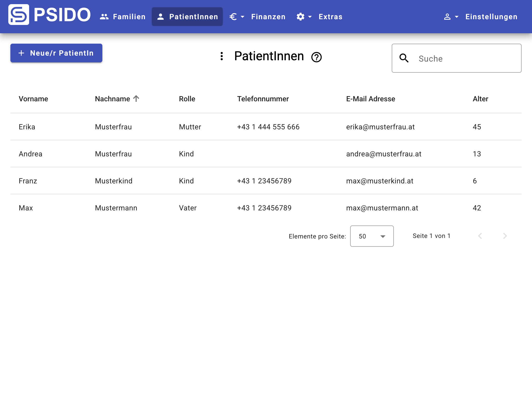Focus the Suche search field

(x=457, y=58)
